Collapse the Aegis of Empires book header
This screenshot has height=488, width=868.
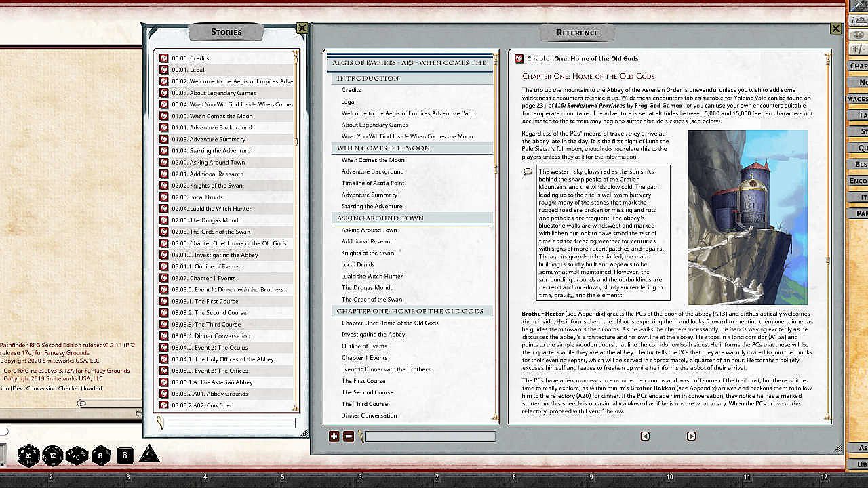click(410, 63)
